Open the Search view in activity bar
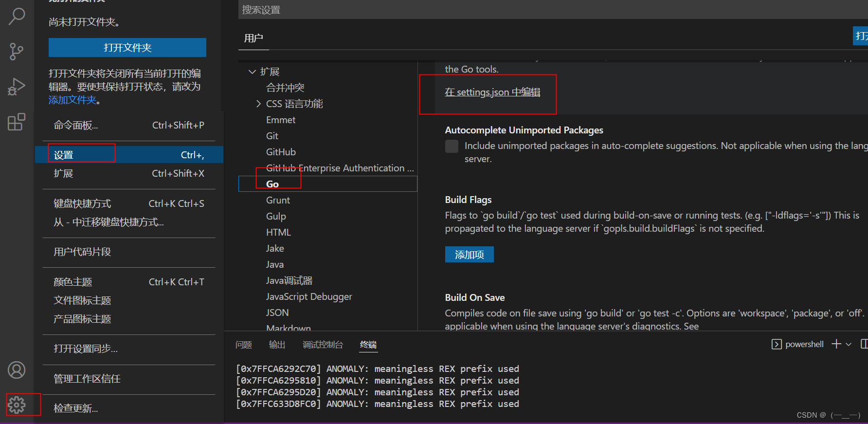This screenshot has height=424, width=868. point(17,16)
